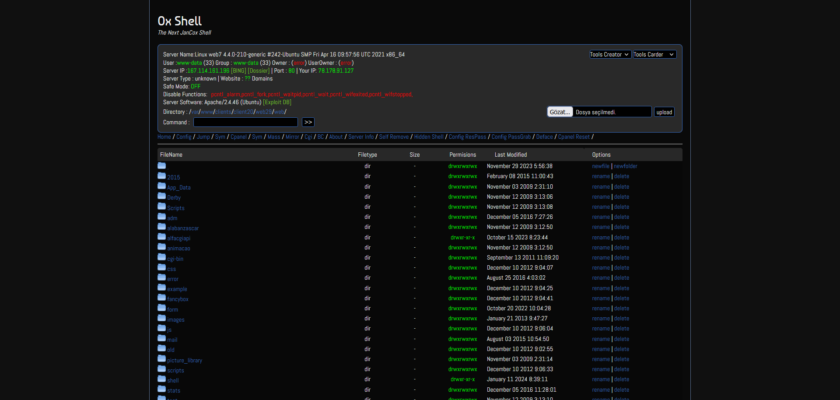840x400 pixels.
Task: Click the folder icon next to stats
Action: click(162, 389)
